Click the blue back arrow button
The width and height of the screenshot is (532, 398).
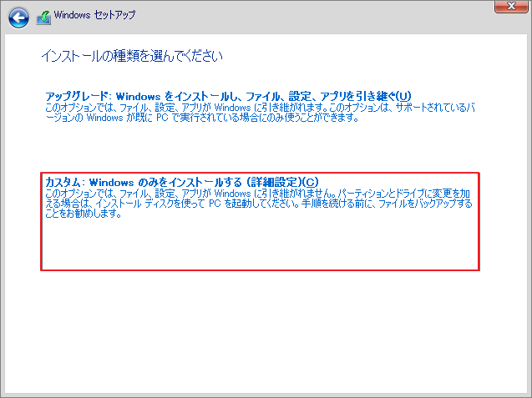tap(18, 18)
